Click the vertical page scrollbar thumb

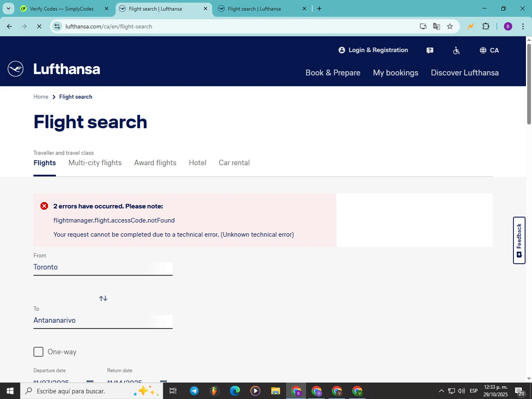click(x=529, y=84)
